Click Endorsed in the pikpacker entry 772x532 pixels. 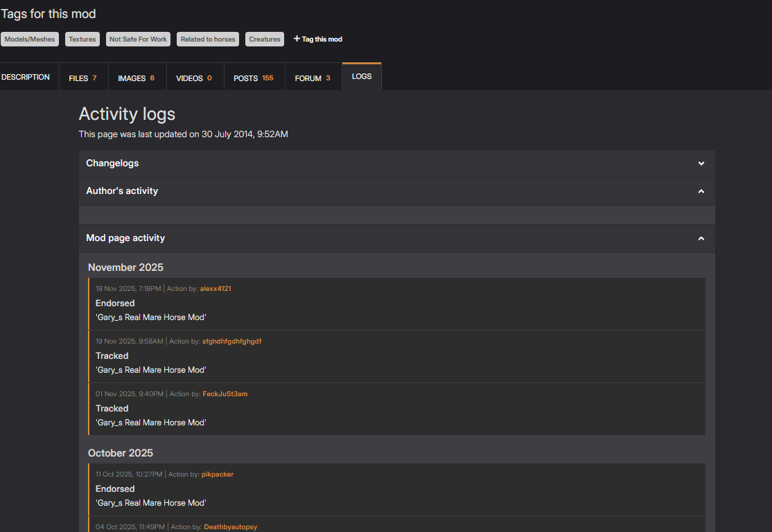(115, 488)
